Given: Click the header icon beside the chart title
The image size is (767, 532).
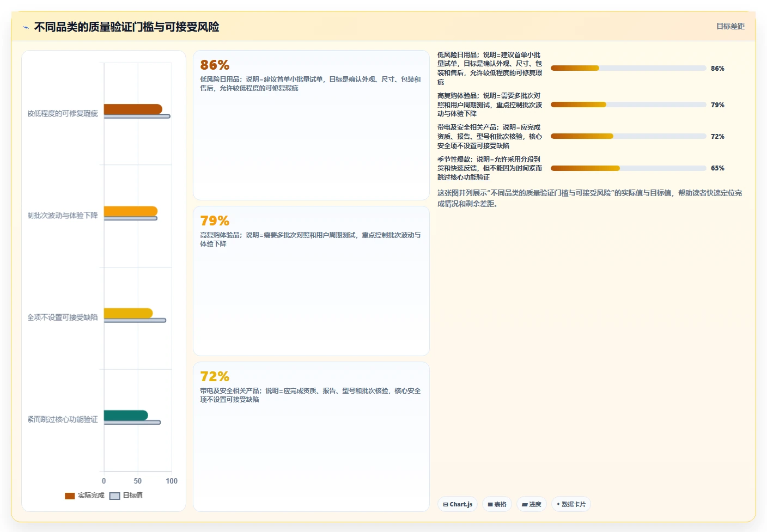Looking at the screenshot, I should (26, 27).
